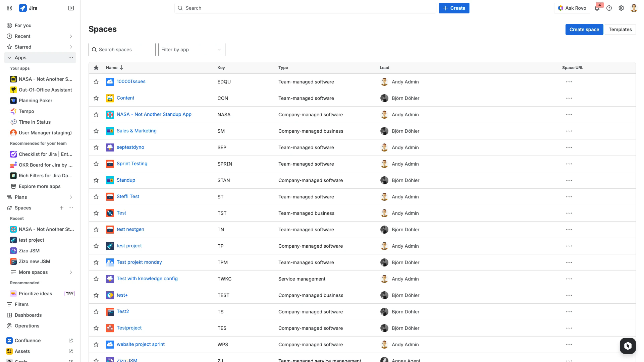Screen dimensions: 644x362
Task: Open the Sprint Testing space link
Action: tap(132, 164)
